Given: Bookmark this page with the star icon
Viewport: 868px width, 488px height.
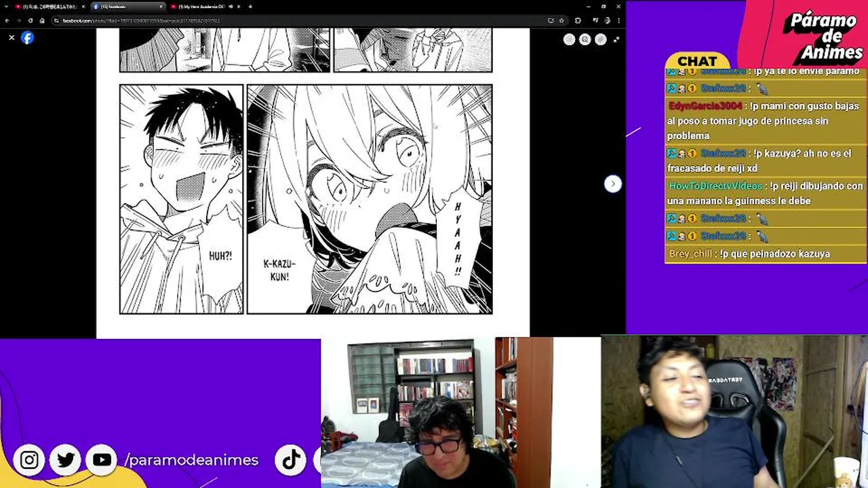Looking at the screenshot, I should (561, 20).
